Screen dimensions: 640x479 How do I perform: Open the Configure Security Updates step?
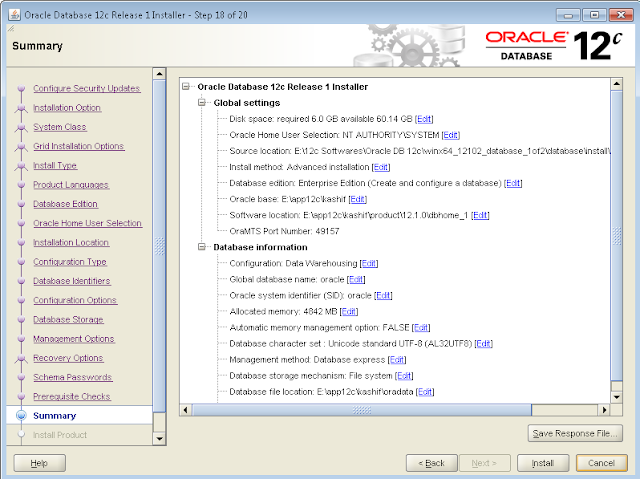(x=87, y=89)
